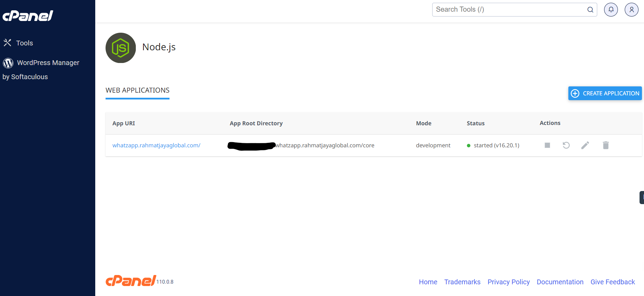Click the development mode cell
644x296 pixels.
[x=433, y=145]
